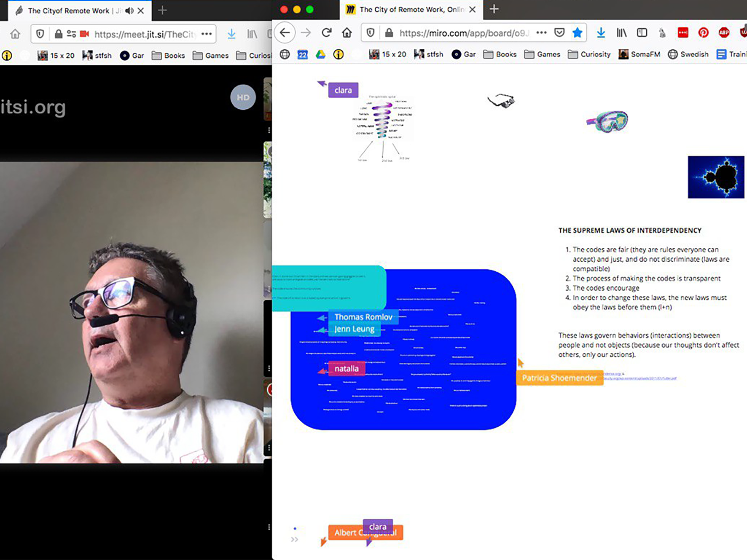Click the Mandelbrot fractal image
The width and height of the screenshot is (747, 560).
click(715, 177)
